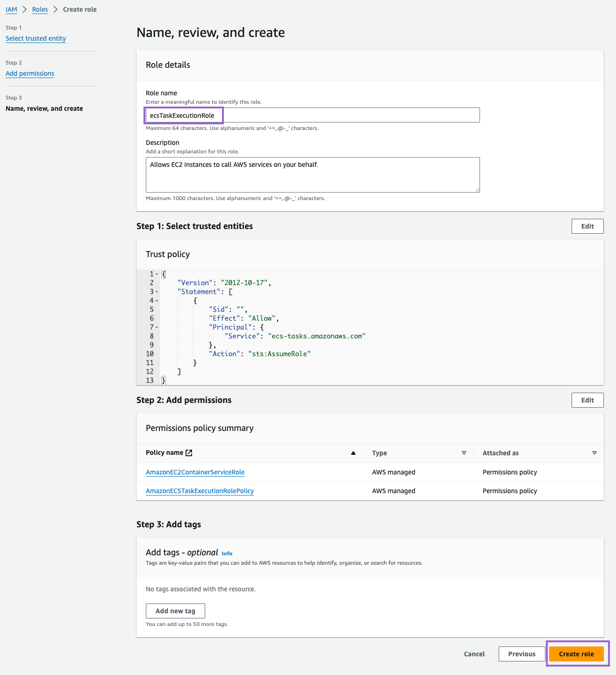The width and height of the screenshot is (616, 675).
Task: Collapse code fold arrow on line 1
Action: tap(157, 274)
